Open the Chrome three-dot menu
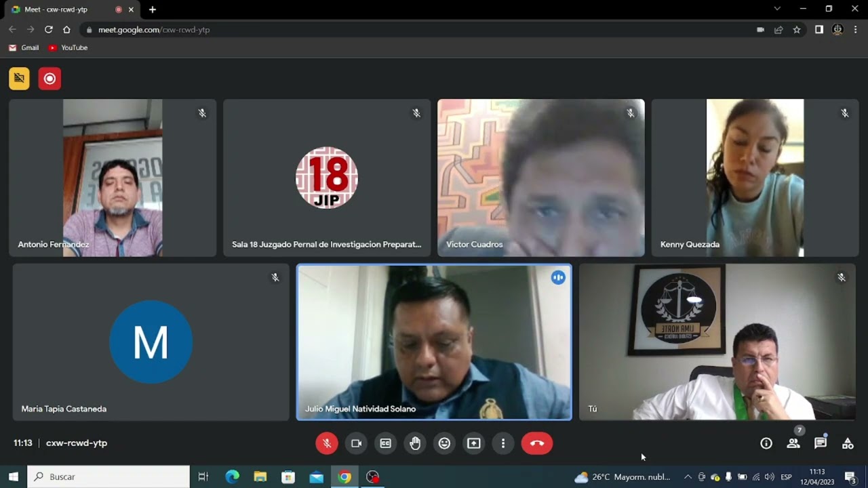The image size is (868, 488). tap(856, 30)
